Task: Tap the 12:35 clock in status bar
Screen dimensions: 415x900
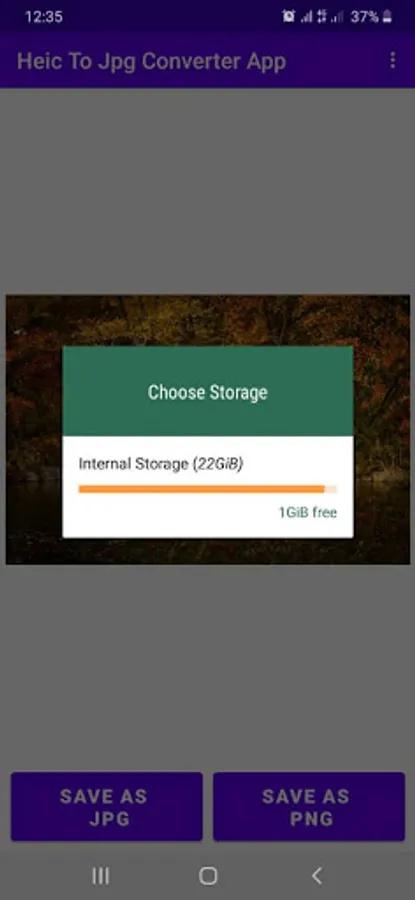Action: 44,17
